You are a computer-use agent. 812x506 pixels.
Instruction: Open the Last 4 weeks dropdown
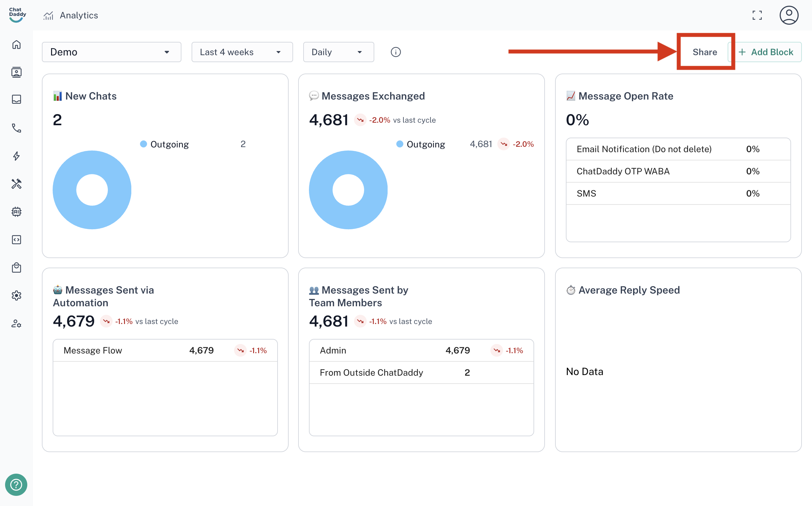point(242,52)
